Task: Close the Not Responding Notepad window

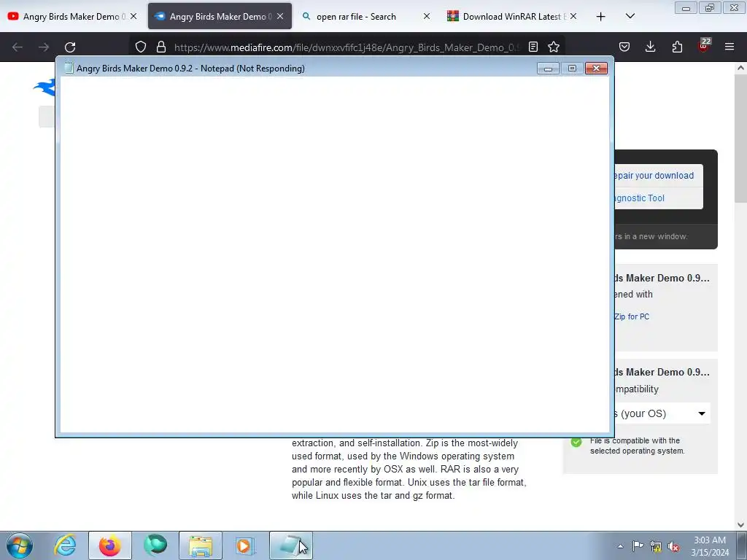Action: tap(596, 69)
